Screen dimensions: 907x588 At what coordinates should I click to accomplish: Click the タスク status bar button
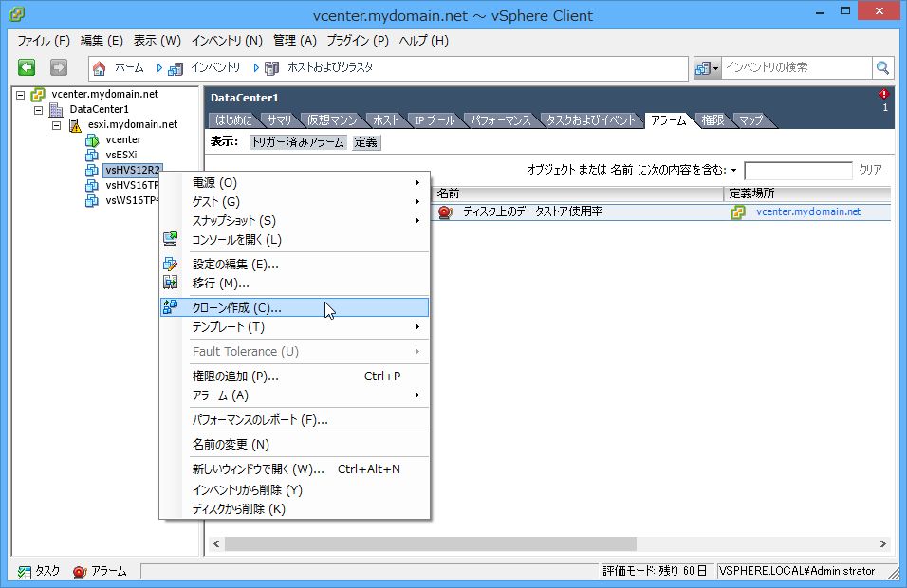39,571
